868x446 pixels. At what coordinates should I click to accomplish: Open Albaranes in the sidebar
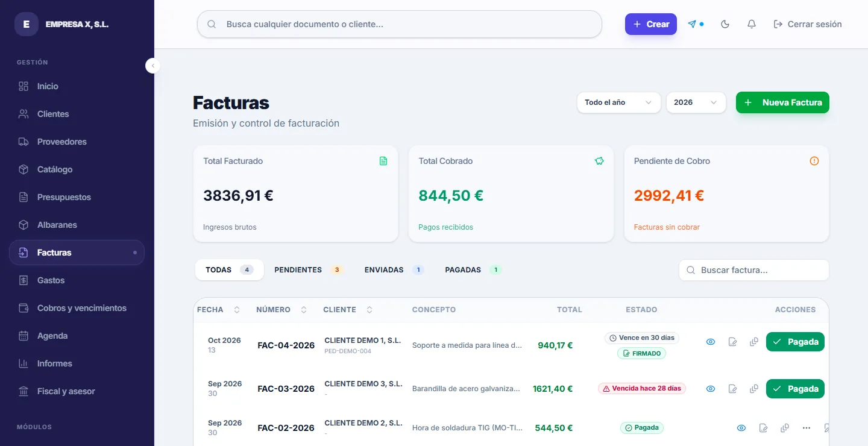[x=77, y=225]
